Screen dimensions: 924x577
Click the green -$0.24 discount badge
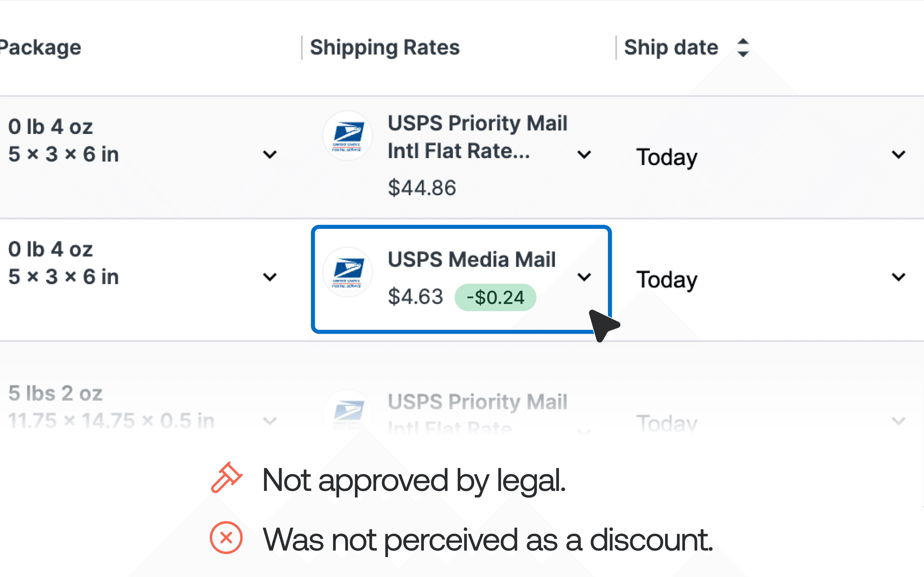tap(495, 298)
